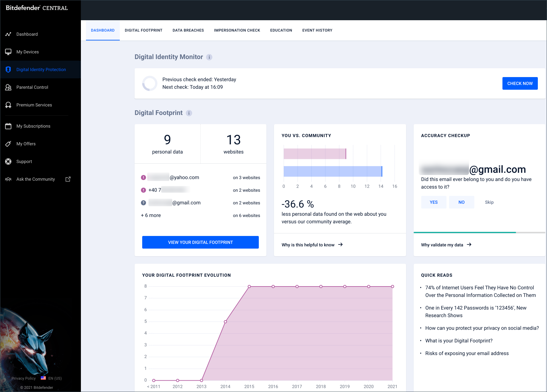This screenshot has width=547, height=392.
Task: Open the Data Breaches tab
Action: point(188,30)
